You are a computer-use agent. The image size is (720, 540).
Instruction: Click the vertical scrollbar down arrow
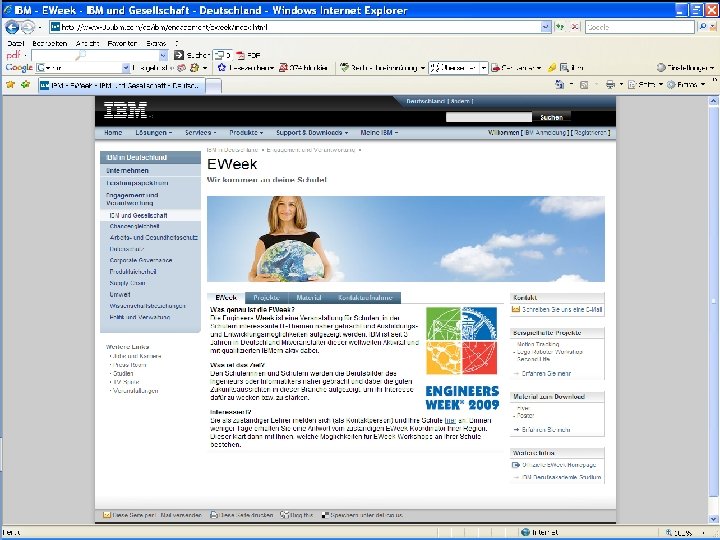tap(713, 518)
